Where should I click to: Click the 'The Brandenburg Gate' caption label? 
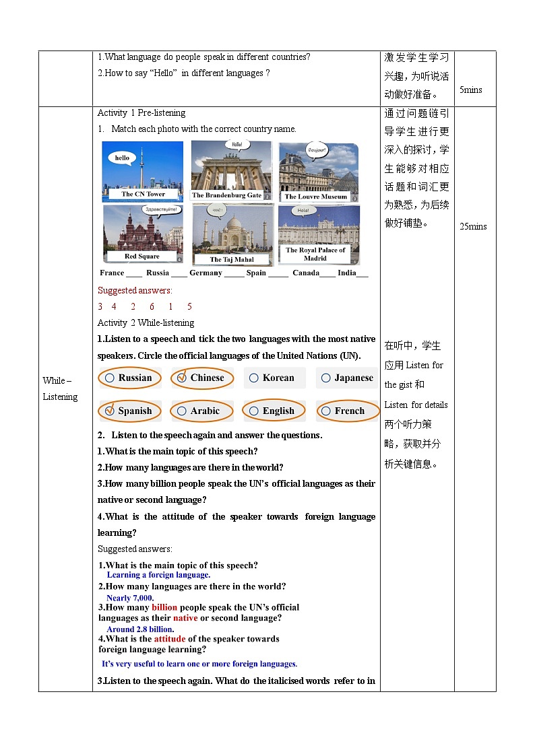tap(227, 195)
